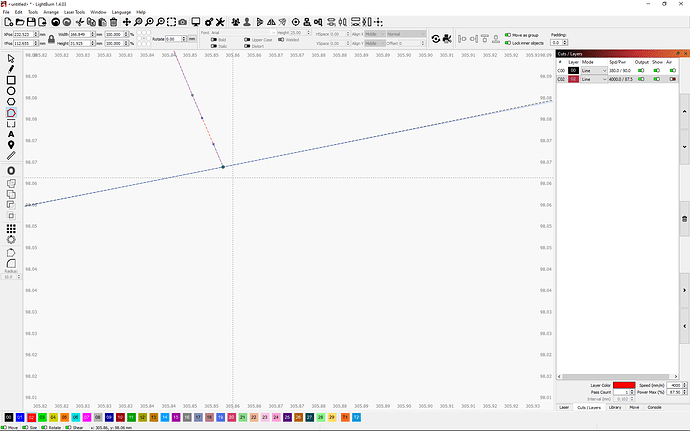The image size is (690, 431).
Task: Open the Align Y dropdown
Action: (x=375, y=43)
